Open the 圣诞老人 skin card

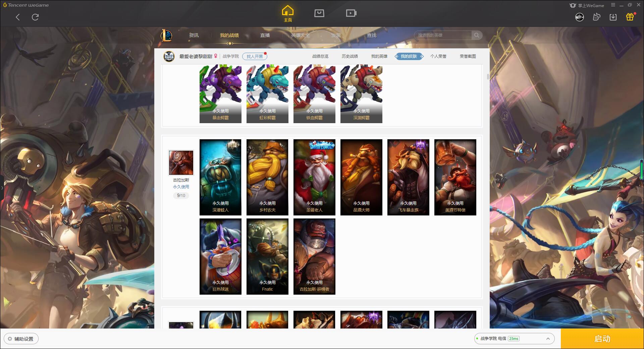coord(314,177)
